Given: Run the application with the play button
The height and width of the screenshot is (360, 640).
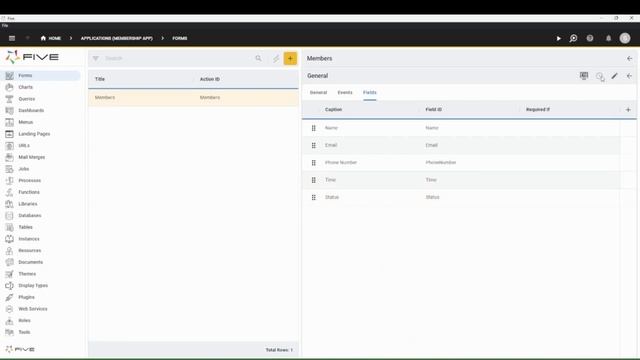Looking at the screenshot, I should click(x=558, y=38).
